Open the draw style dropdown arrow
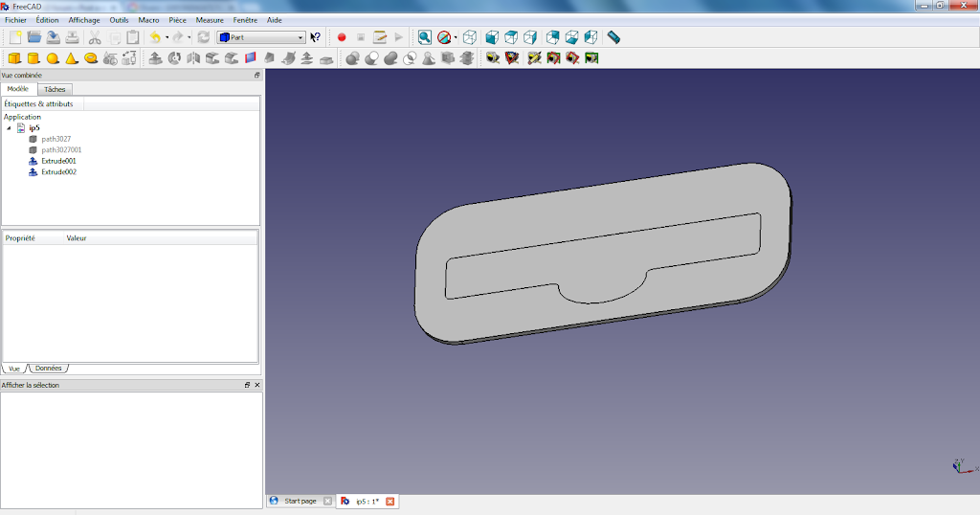Screen dimensions: 980x515 click(455, 37)
